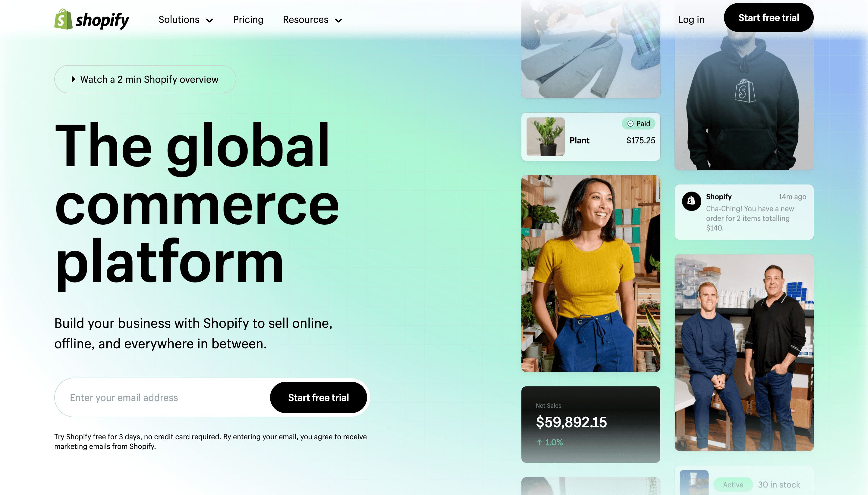This screenshot has height=495, width=868.
Task: Click Start free trial beside email field
Action: (318, 397)
